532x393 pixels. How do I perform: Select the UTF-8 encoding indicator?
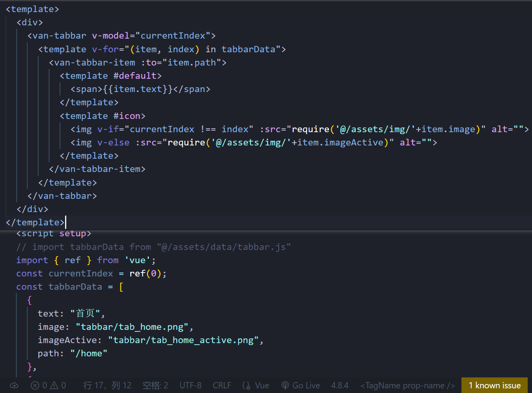(x=190, y=386)
